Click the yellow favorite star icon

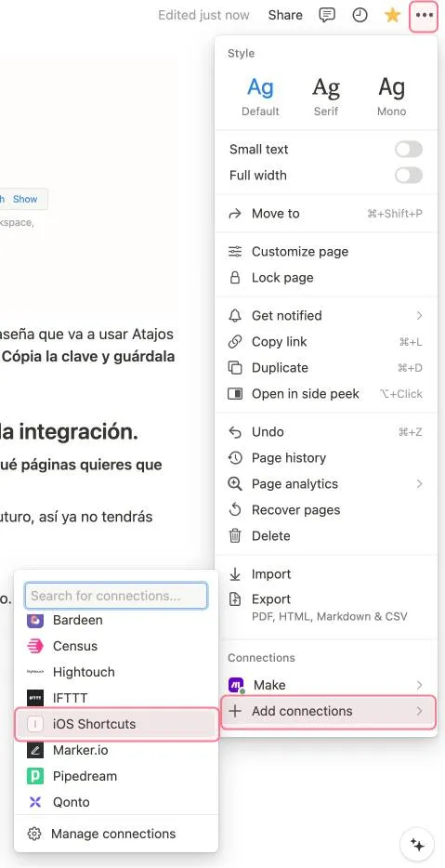(x=392, y=15)
